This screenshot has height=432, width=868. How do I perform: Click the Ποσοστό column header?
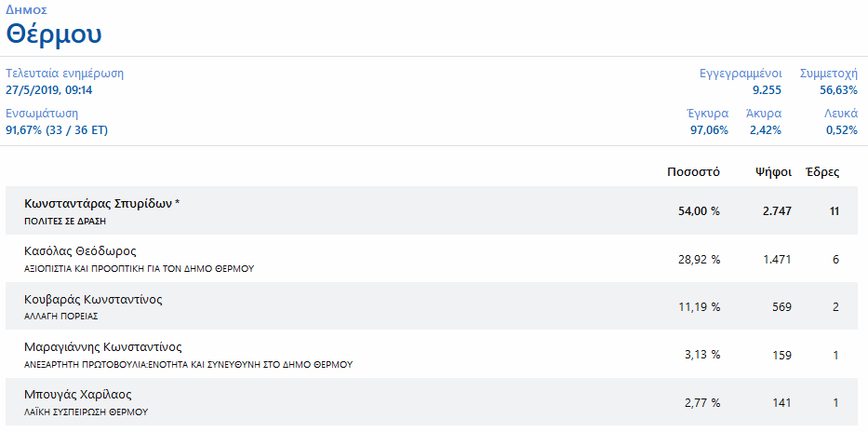pos(693,172)
